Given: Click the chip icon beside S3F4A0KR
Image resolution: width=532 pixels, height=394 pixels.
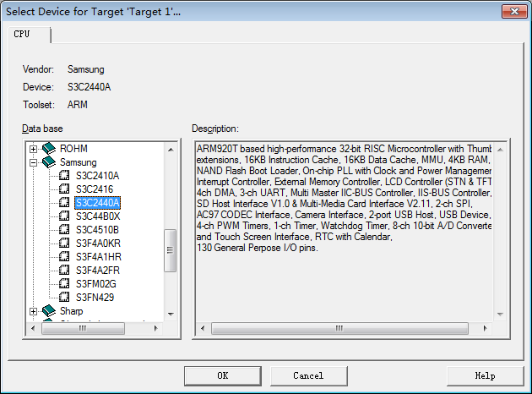Looking at the screenshot, I should point(64,244).
